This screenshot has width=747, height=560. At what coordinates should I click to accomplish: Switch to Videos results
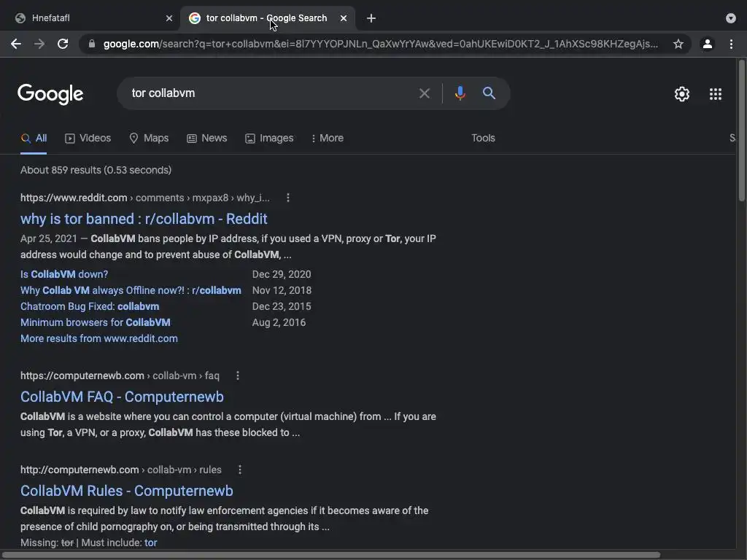[x=88, y=138]
